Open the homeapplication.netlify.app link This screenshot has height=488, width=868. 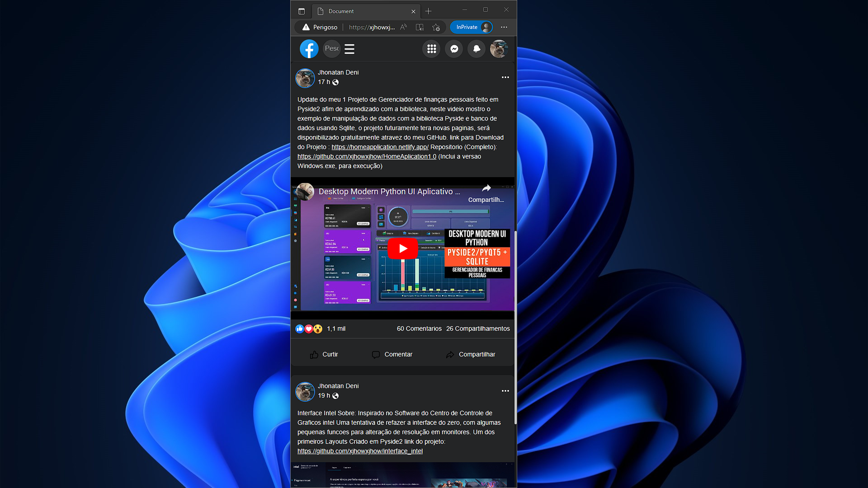click(380, 147)
